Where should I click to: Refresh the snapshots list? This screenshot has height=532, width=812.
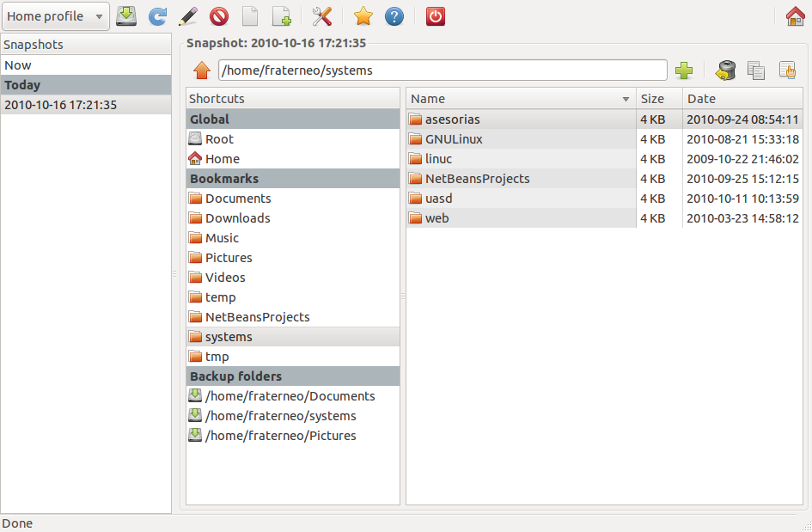[x=157, y=16]
